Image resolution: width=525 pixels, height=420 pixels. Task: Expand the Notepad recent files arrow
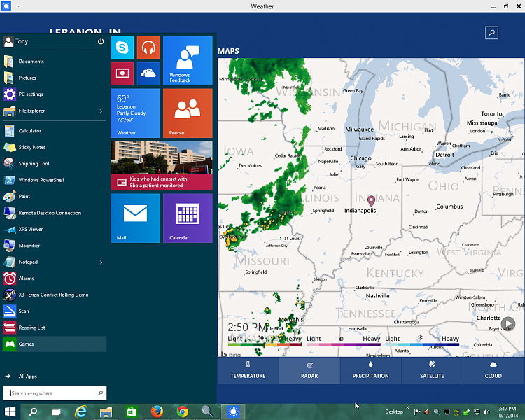(x=101, y=262)
